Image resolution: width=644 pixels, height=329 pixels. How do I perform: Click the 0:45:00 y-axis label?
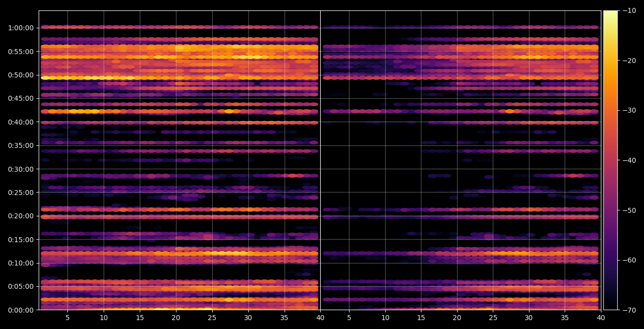20,98
